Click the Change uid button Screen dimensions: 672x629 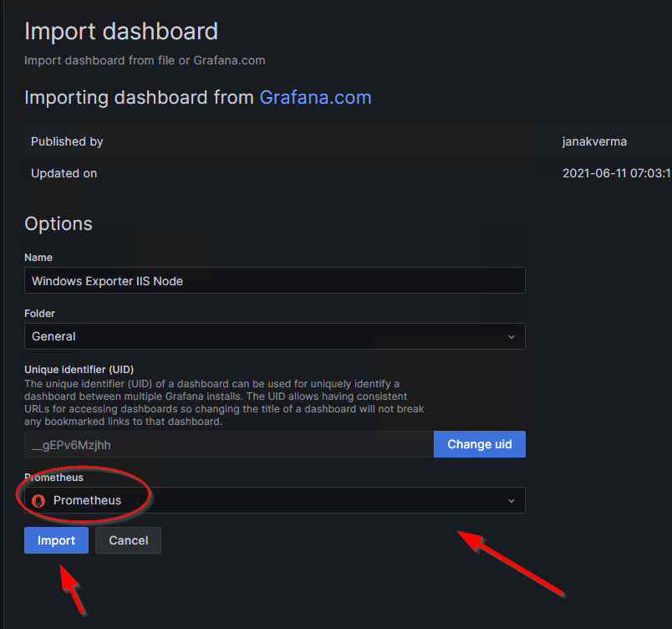(479, 444)
